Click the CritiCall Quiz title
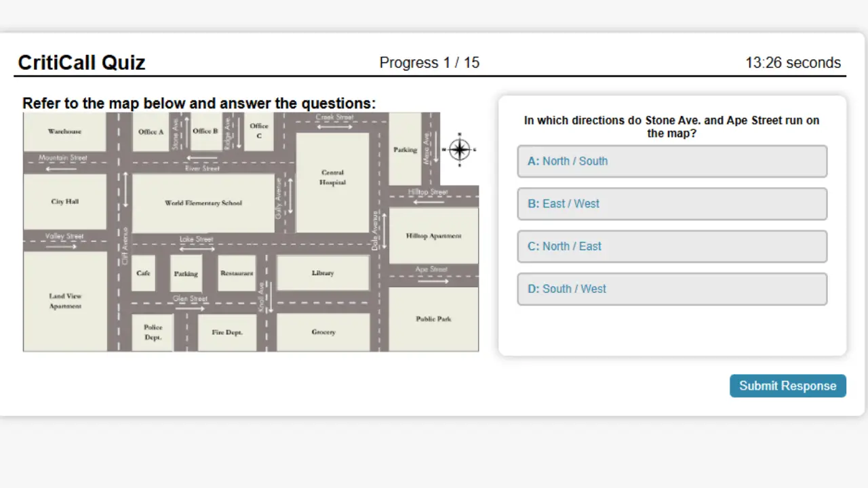This screenshot has height=488, width=868. click(x=81, y=63)
